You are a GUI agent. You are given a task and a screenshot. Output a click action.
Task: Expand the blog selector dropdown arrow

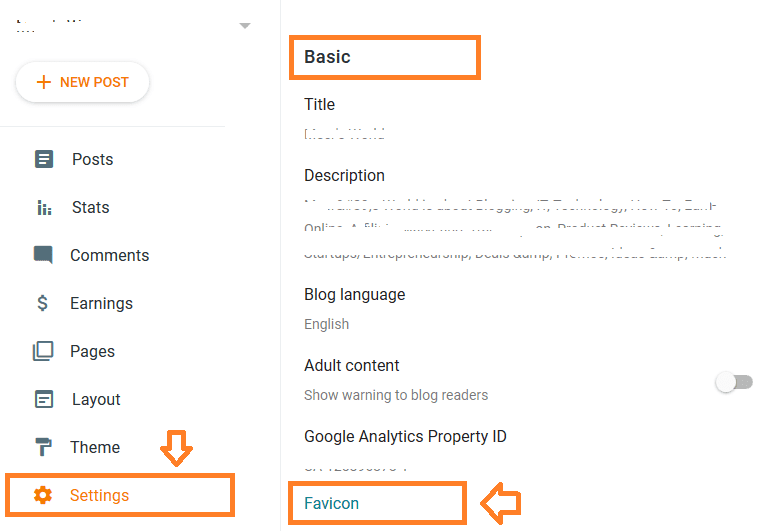(245, 25)
